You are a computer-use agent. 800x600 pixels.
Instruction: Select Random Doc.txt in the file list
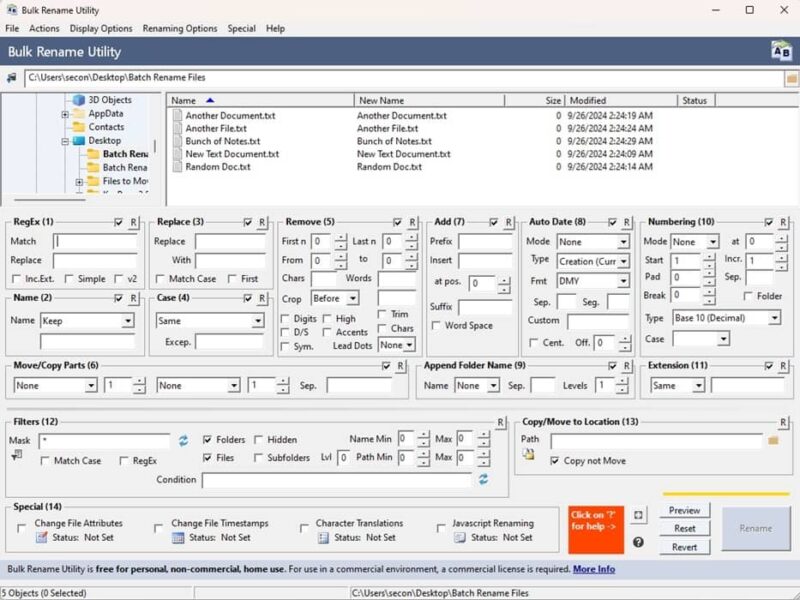click(x=220, y=167)
